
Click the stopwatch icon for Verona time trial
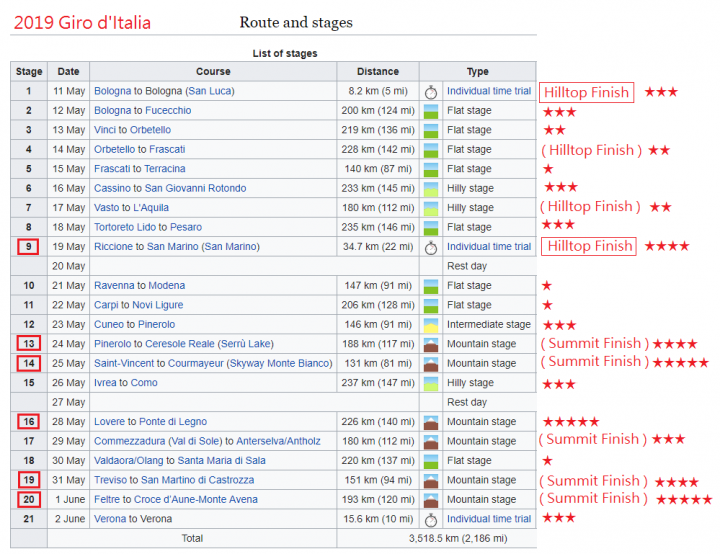point(431,520)
